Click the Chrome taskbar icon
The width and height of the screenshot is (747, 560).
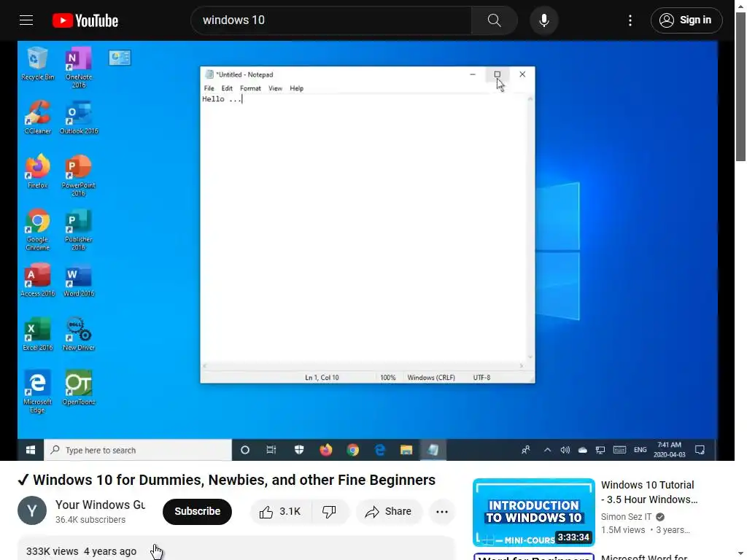(353, 450)
